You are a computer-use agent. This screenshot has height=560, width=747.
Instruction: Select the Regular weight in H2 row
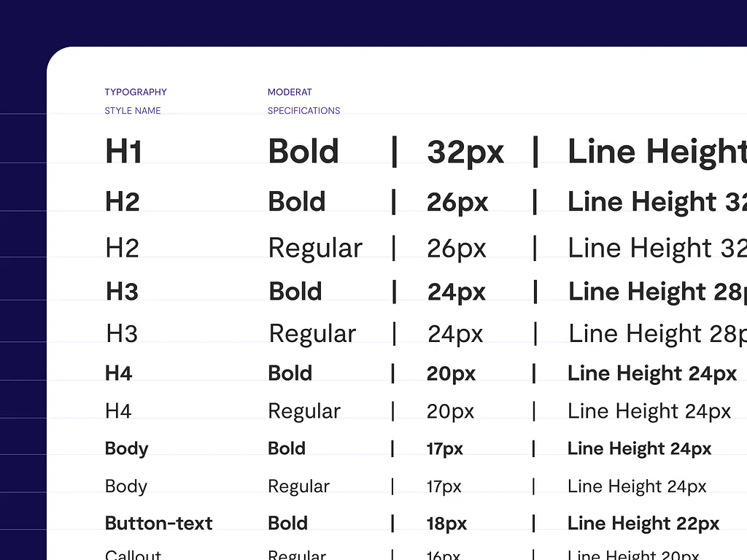(314, 249)
